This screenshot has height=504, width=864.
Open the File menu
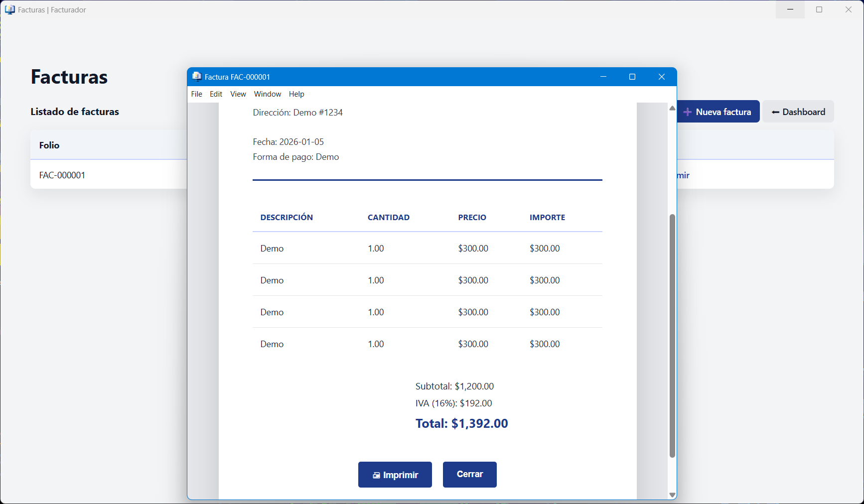coord(196,94)
